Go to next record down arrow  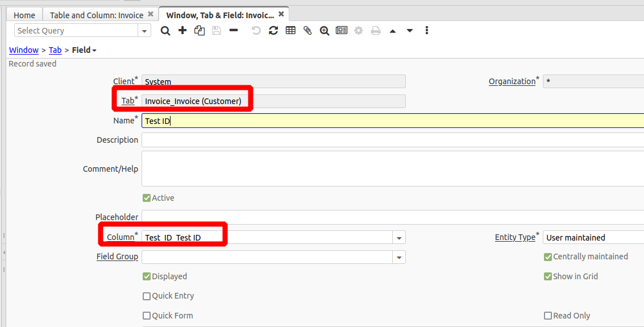pos(410,31)
